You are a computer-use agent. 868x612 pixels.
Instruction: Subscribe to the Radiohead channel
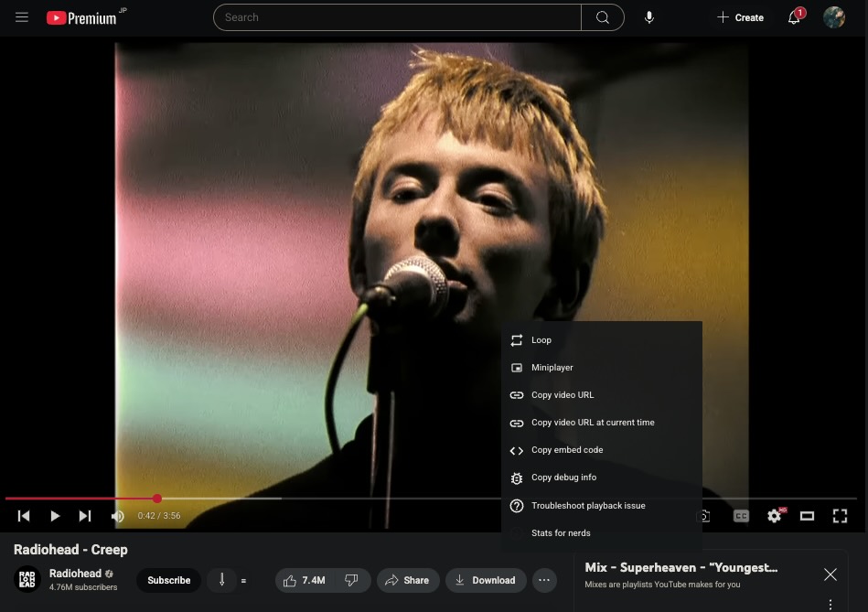click(169, 580)
